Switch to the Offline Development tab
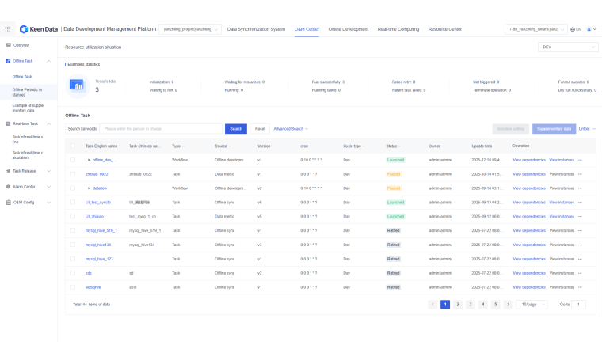Viewport: 602px width, 364px height. tap(349, 29)
